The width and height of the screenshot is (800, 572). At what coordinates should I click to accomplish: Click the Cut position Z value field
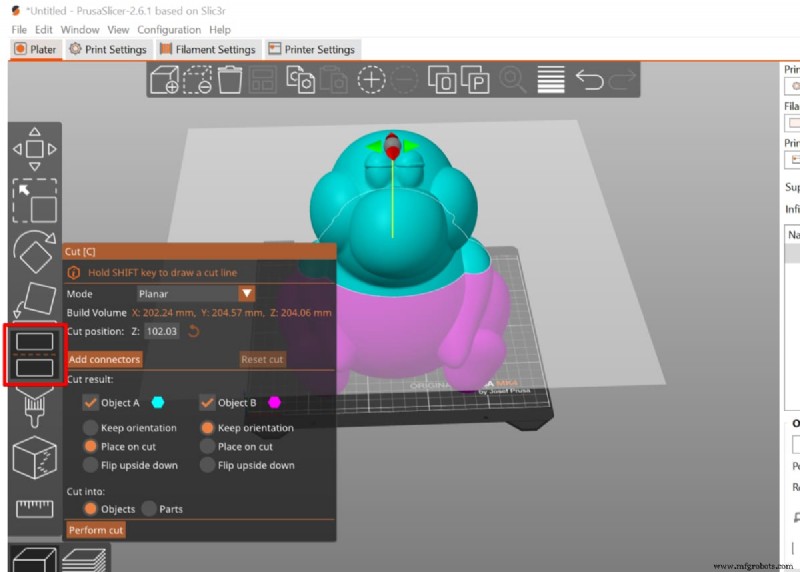pyautogui.click(x=162, y=332)
